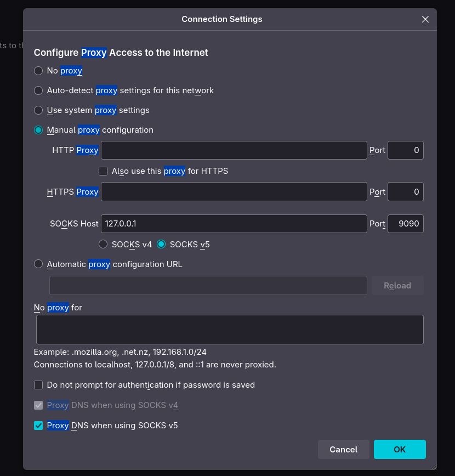The width and height of the screenshot is (455, 476).
Task: Click the HTTP Proxy port field
Action: (x=405, y=150)
